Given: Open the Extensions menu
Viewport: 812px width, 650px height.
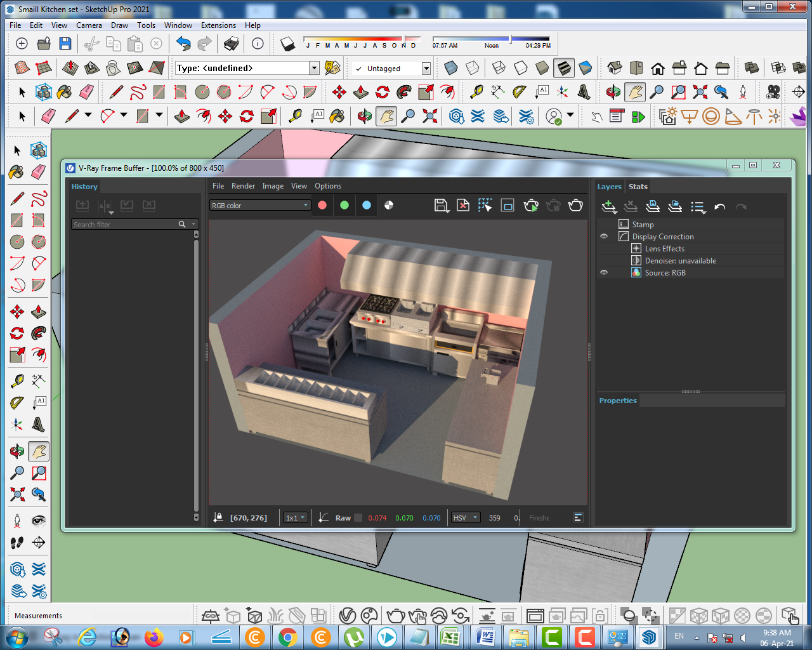Looking at the screenshot, I should [218, 25].
